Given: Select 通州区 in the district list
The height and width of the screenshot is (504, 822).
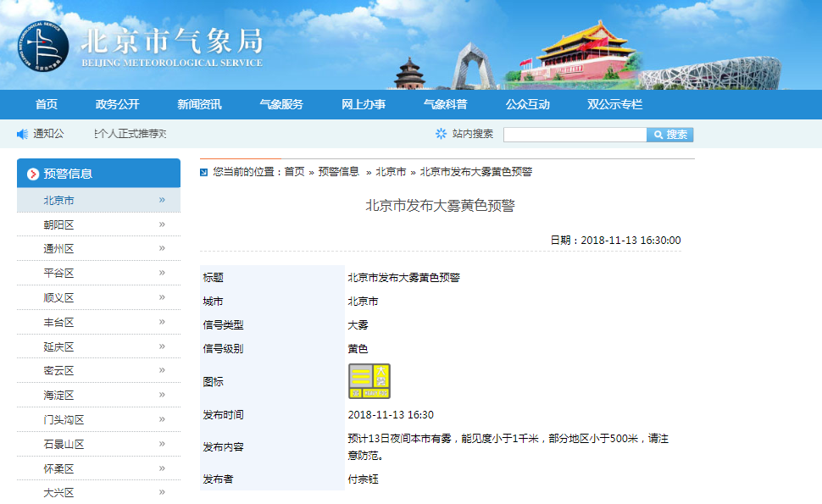Looking at the screenshot, I should [x=59, y=249].
